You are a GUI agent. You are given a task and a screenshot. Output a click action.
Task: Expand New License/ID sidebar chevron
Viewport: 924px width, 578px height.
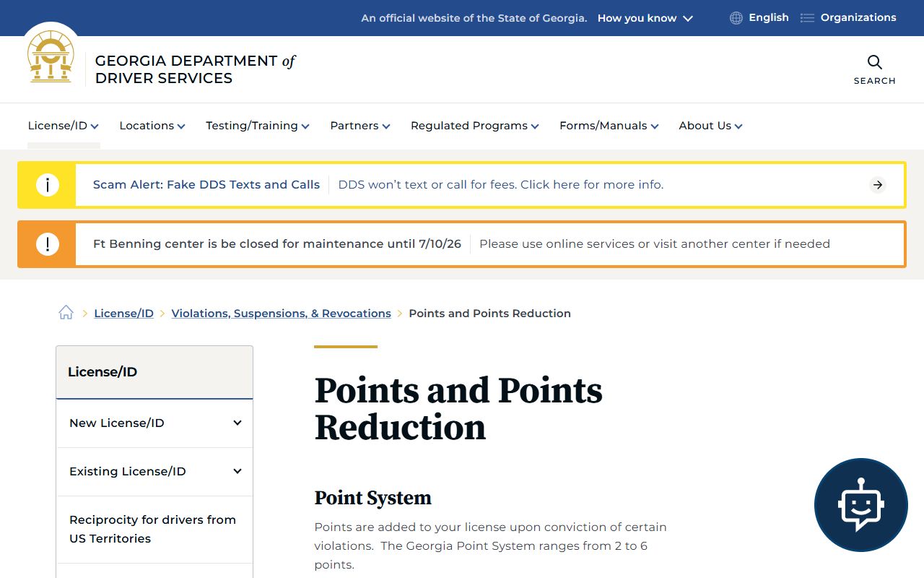pyautogui.click(x=237, y=423)
